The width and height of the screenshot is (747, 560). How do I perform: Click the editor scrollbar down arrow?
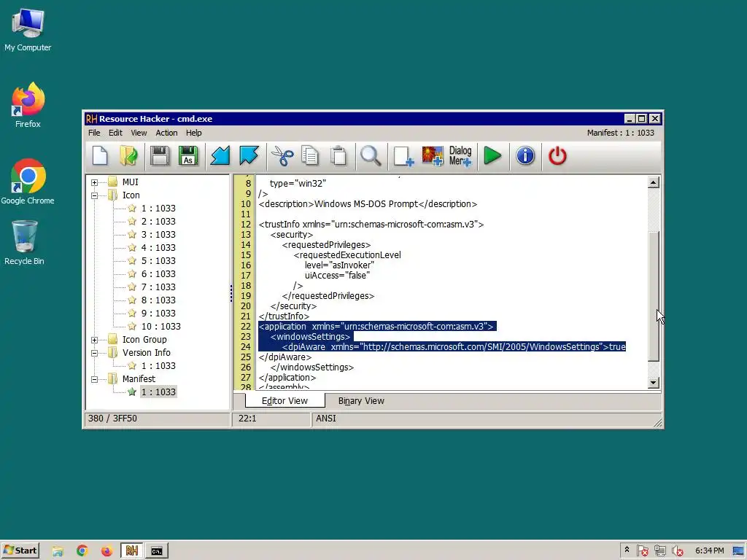[654, 382]
